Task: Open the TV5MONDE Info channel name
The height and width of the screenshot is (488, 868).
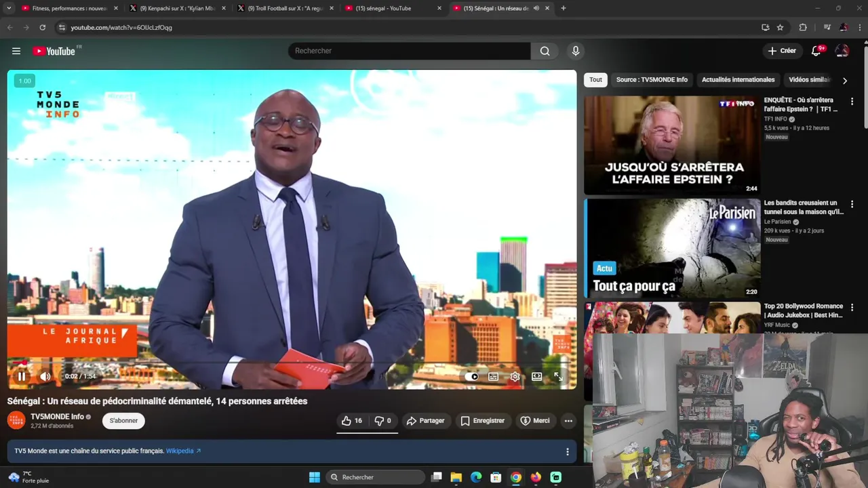Action: pyautogui.click(x=57, y=417)
